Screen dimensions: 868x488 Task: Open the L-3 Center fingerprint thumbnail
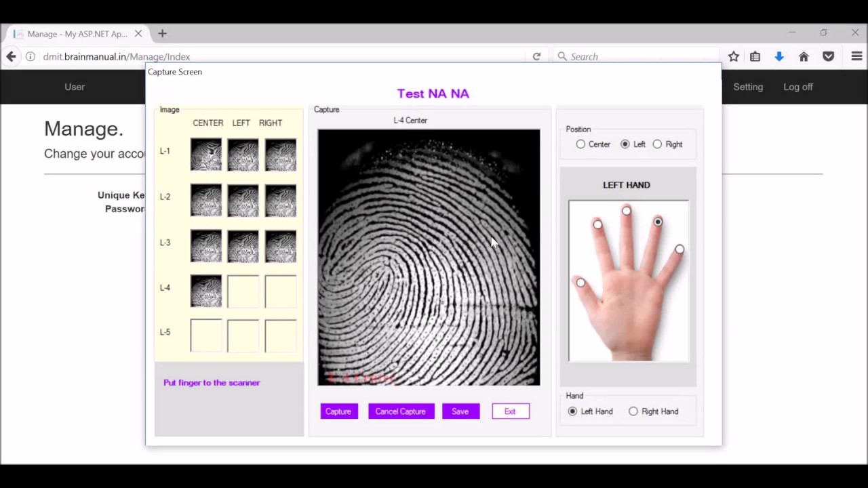[x=206, y=246]
